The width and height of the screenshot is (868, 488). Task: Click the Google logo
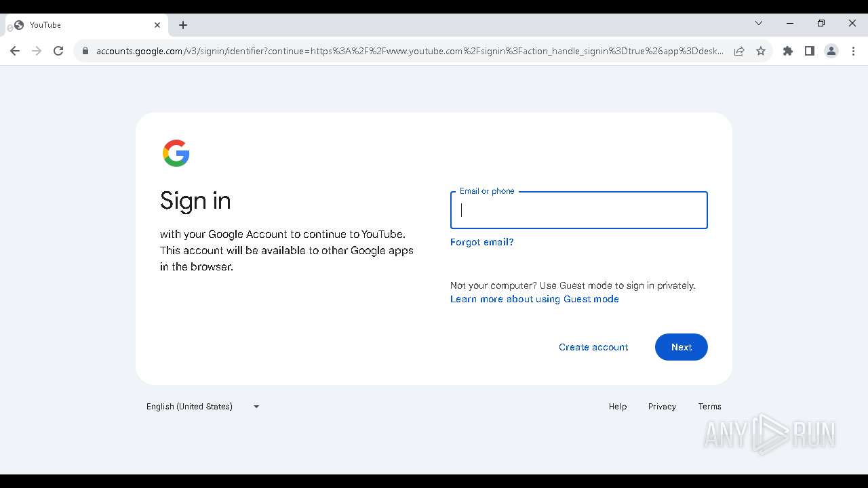pos(176,153)
